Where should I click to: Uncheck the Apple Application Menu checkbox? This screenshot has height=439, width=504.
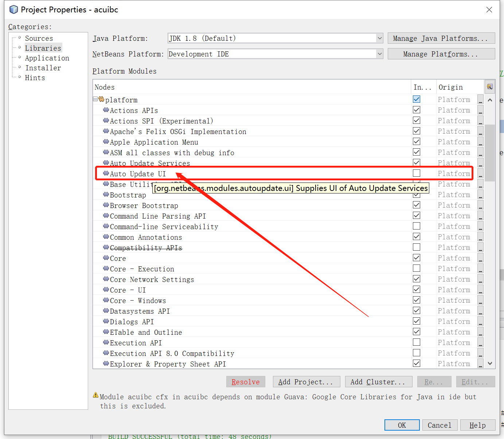pyautogui.click(x=417, y=141)
